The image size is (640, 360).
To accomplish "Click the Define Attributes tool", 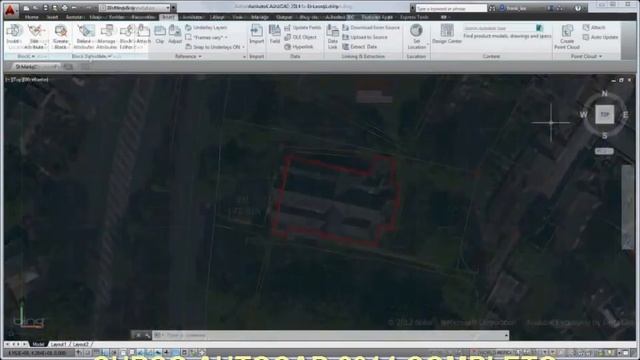I will point(84,36).
